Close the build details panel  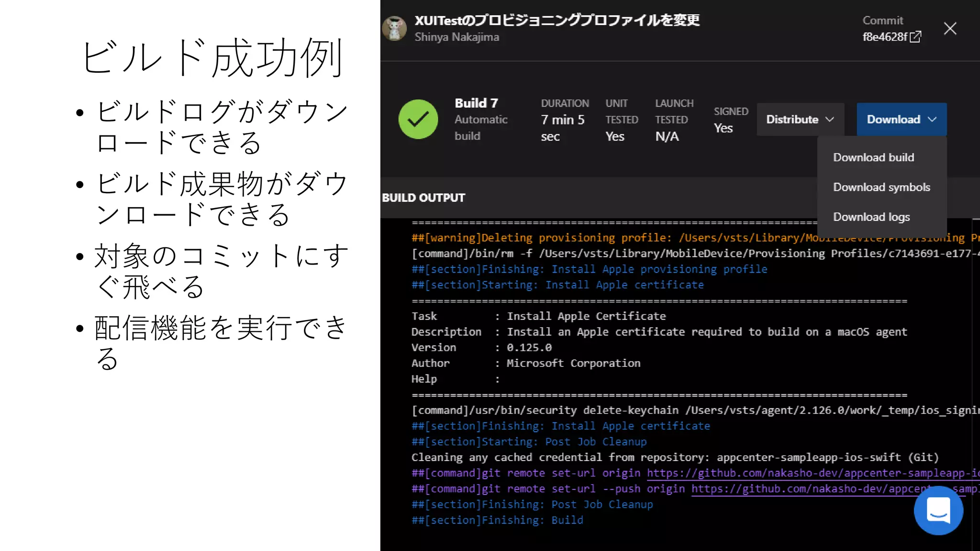tap(950, 29)
